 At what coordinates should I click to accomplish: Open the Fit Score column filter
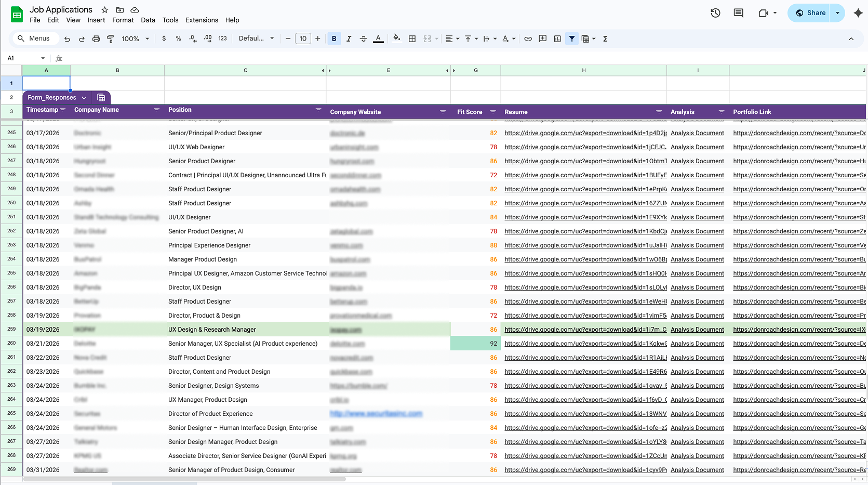(493, 112)
